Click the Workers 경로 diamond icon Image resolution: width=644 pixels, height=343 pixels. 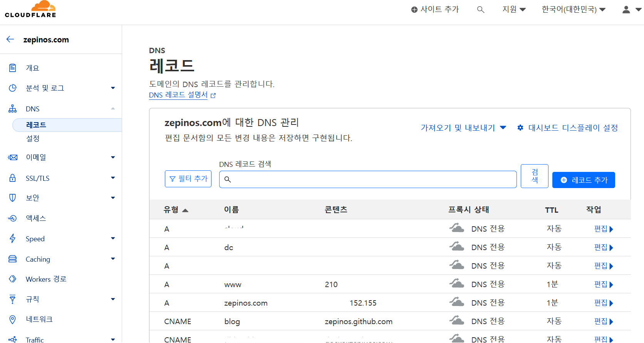(13, 279)
